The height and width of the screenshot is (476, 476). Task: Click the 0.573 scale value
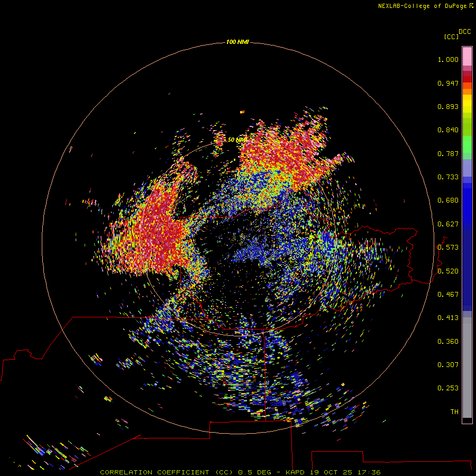[448, 248]
